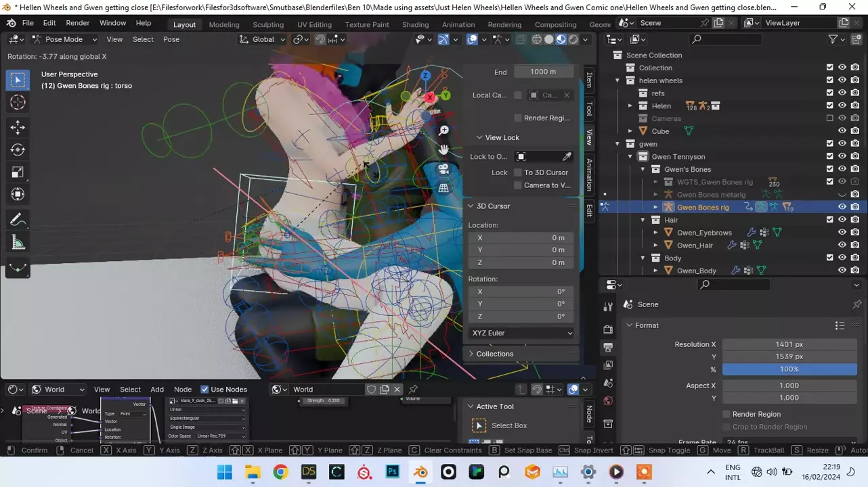Click the Resolution X field
This screenshot has height=487, width=868.
[x=789, y=344]
